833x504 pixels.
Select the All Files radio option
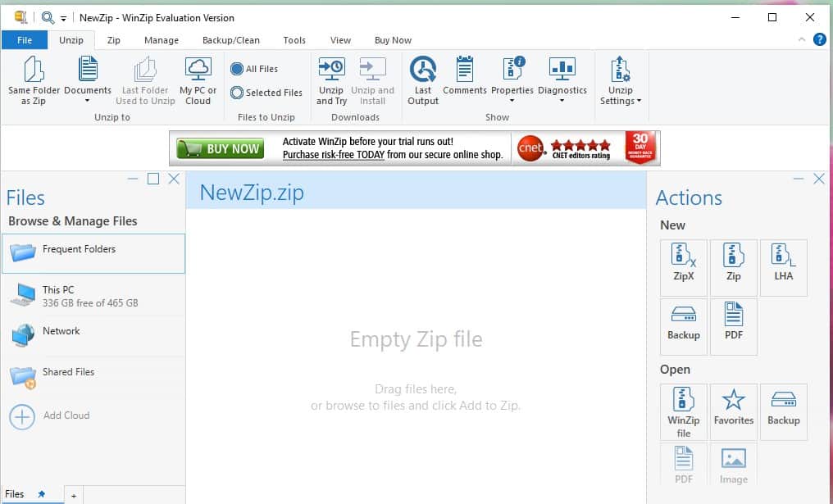tap(237, 70)
